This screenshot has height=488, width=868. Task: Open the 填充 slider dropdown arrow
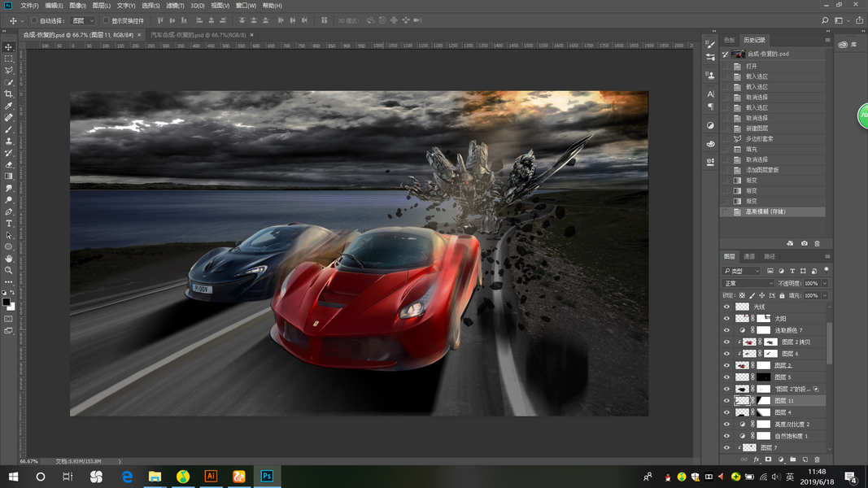pos(825,295)
